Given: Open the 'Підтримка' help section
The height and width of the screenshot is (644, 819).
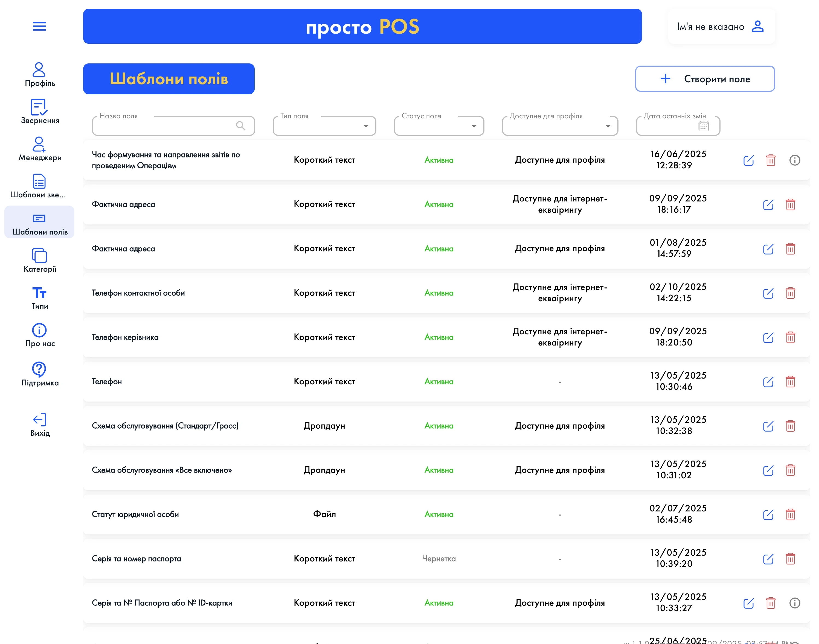Looking at the screenshot, I should (40, 374).
